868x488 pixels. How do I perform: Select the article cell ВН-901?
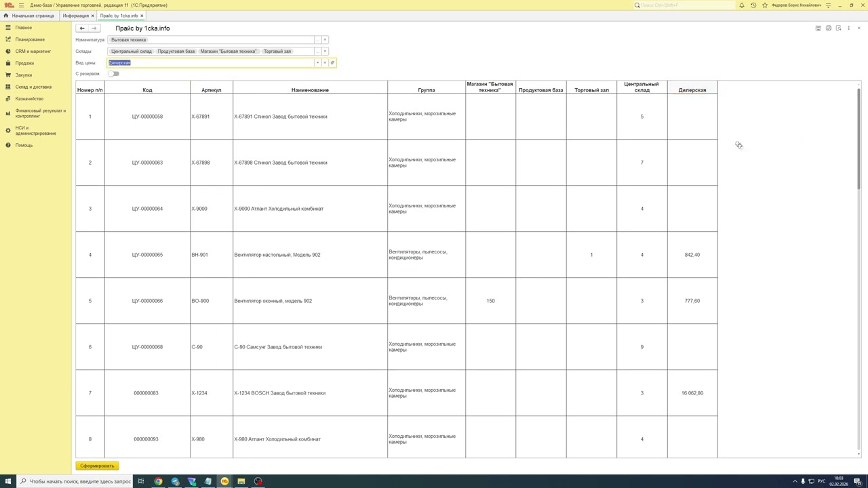[212, 255]
